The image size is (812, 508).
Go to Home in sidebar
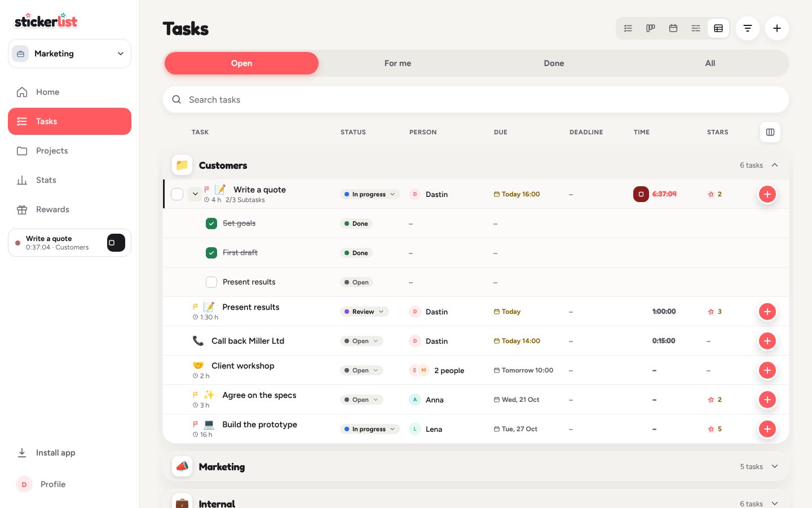point(69,92)
